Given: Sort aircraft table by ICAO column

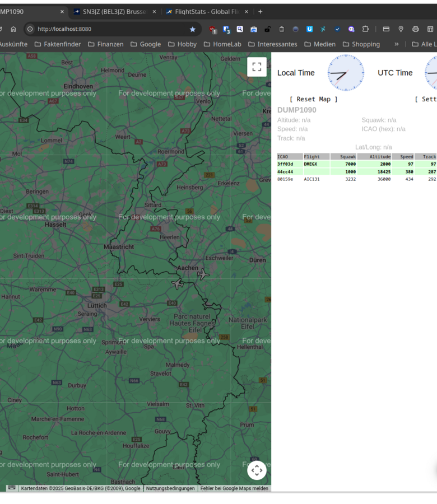Looking at the screenshot, I should point(290,157).
